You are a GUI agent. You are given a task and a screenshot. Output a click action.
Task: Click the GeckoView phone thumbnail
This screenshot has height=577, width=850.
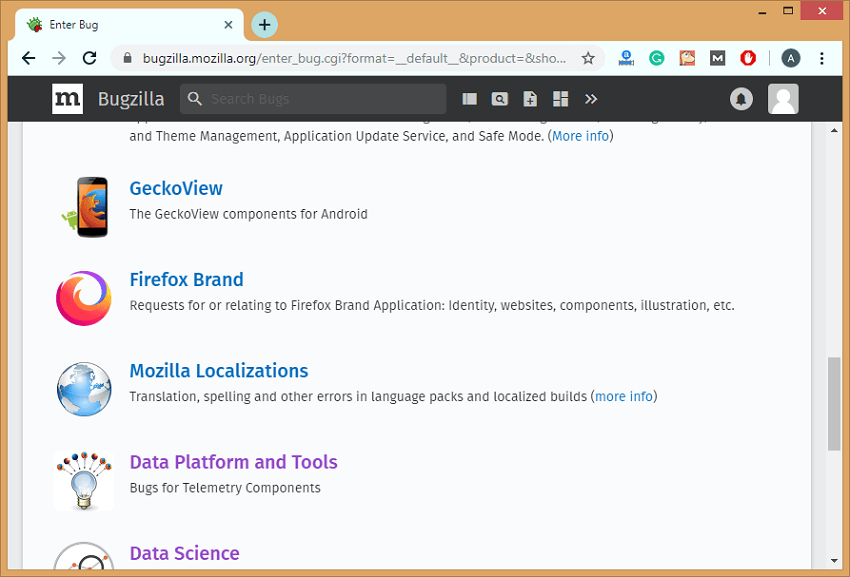click(84, 207)
